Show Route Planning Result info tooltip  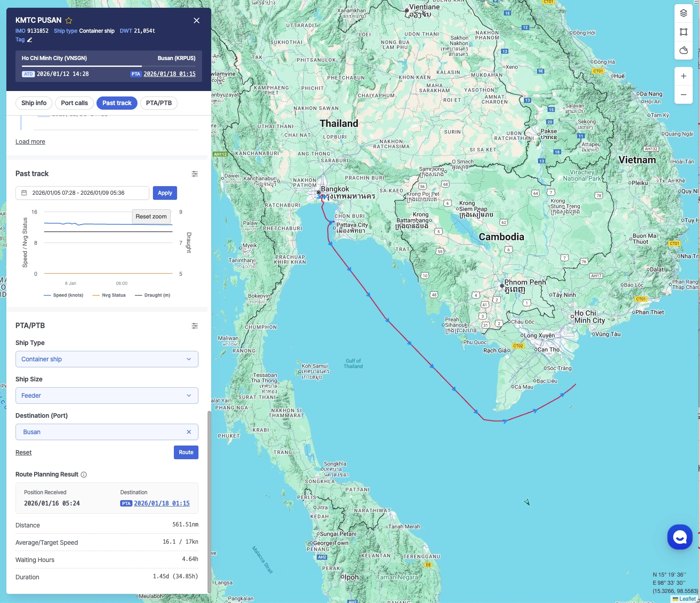(84, 475)
